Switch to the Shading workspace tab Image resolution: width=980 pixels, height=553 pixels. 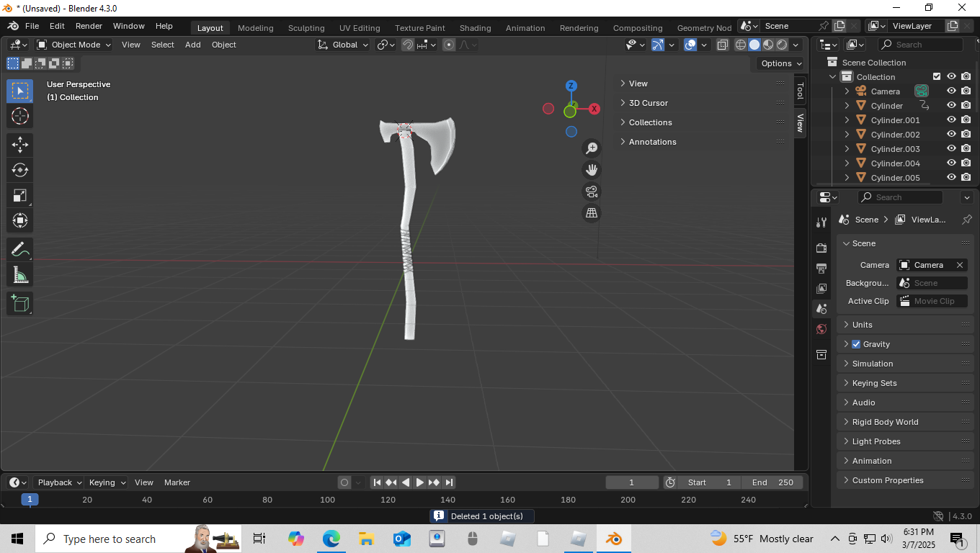click(475, 27)
